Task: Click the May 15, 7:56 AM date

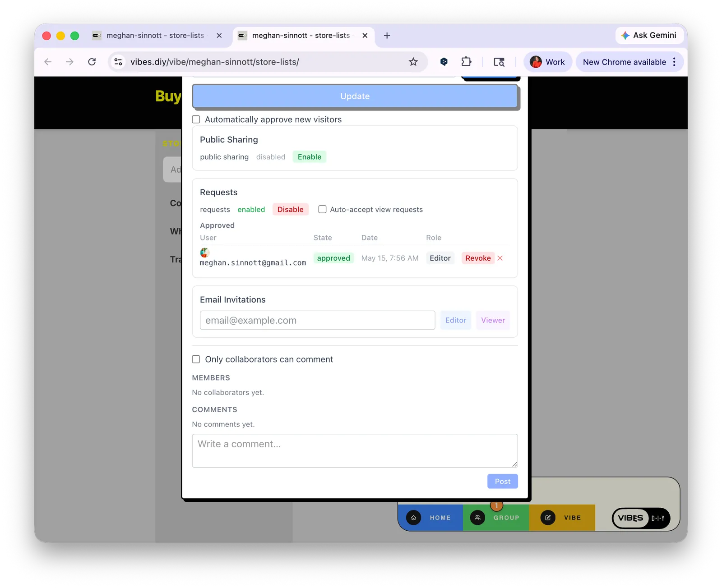Action: (390, 258)
